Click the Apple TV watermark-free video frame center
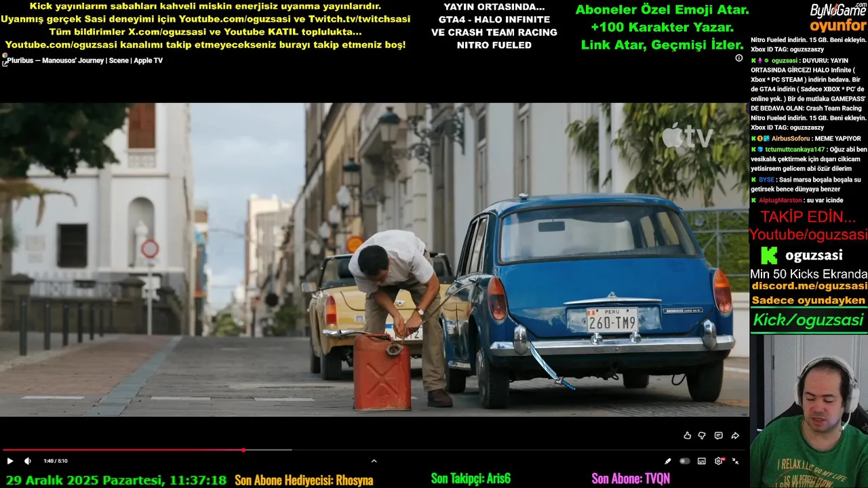Image resolution: width=868 pixels, height=488 pixels. tap(374, 260)
